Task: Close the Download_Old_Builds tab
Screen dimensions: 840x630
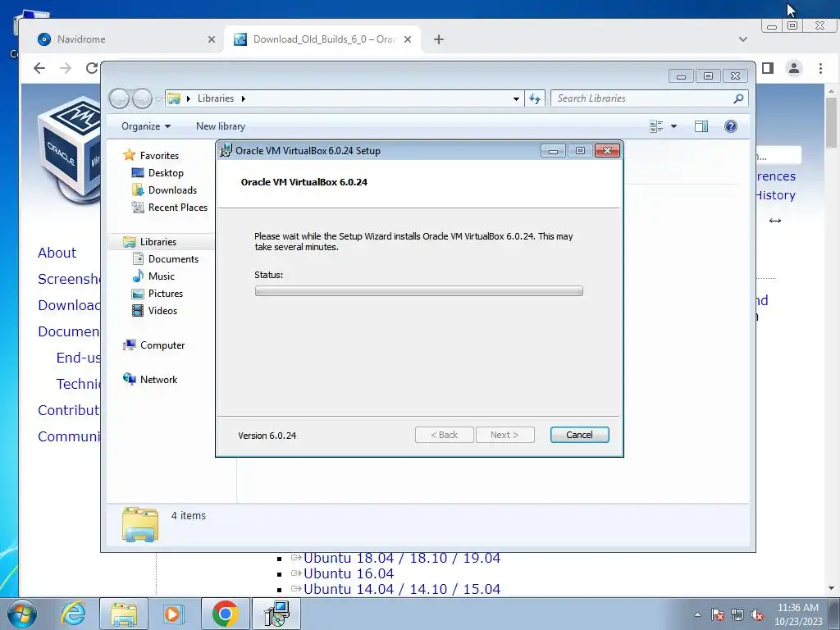Action: [408, 39]
